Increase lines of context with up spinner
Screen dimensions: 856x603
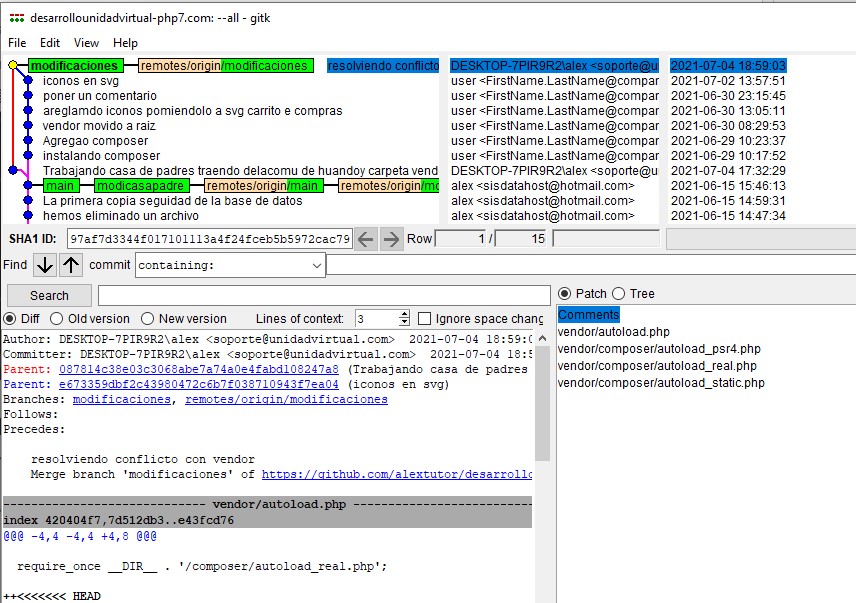pyautogui.click(x=404, y=314)
